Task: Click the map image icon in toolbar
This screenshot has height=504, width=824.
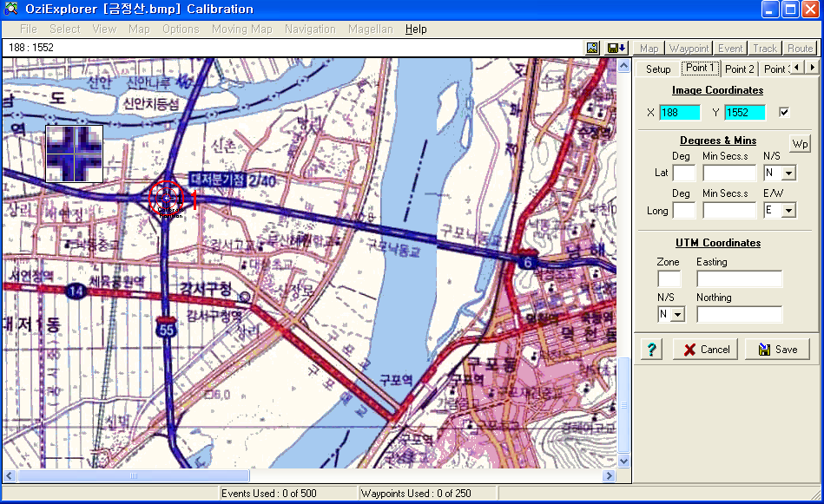Action: (592, 48)
